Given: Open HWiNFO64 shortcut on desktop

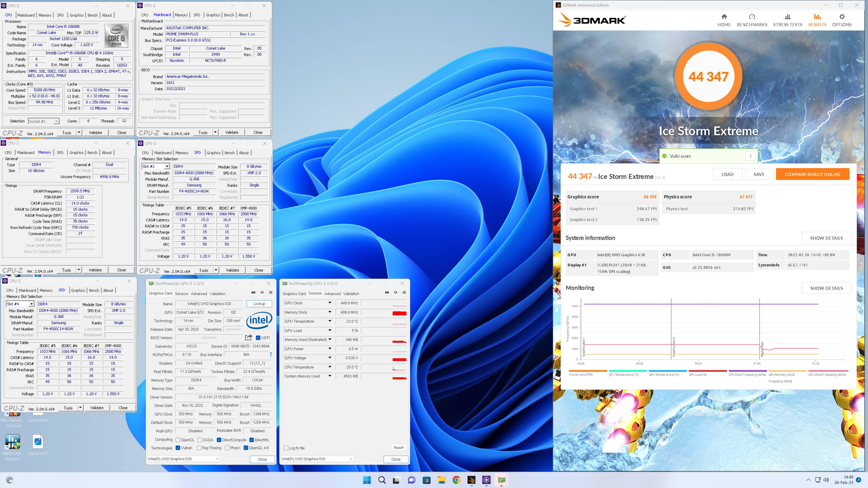Looking at the screenshot, I should point(12,447).
